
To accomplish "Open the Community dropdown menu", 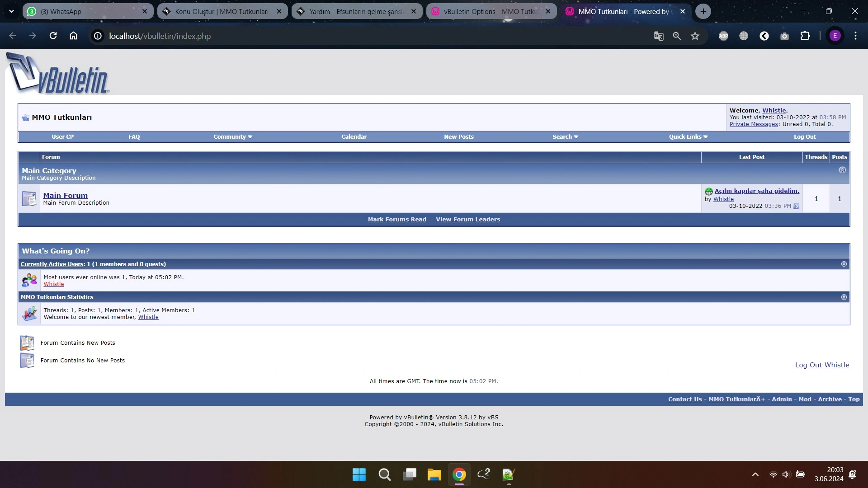I will pos(233,136).
